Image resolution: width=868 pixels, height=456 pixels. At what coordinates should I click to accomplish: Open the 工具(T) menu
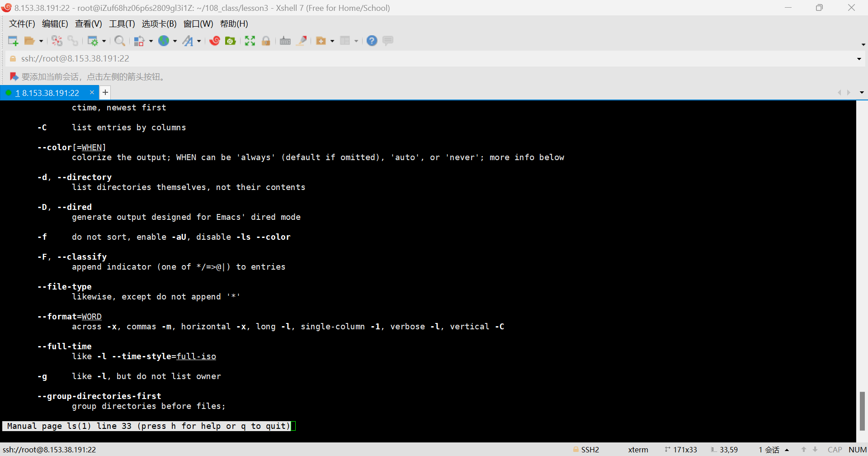(122, 24)
